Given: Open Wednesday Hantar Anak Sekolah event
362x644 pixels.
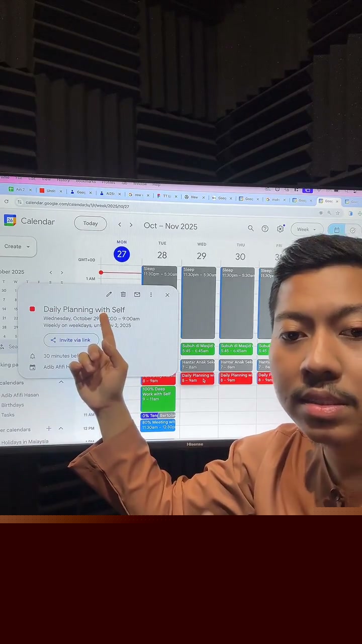Looking at the screenshot, I should tap(198, 365).
